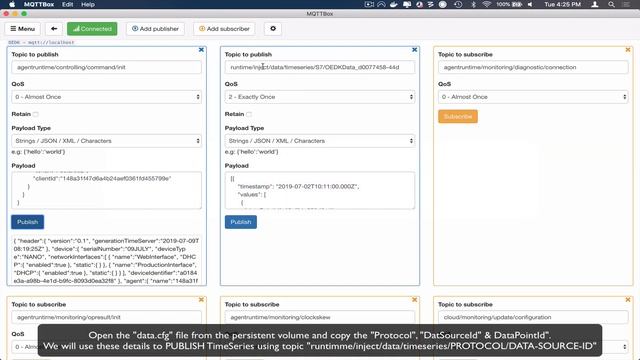The width and height of the screenshot is (640, 360).
Task: Open the gear settings button
Action: [x=273, y=29]
